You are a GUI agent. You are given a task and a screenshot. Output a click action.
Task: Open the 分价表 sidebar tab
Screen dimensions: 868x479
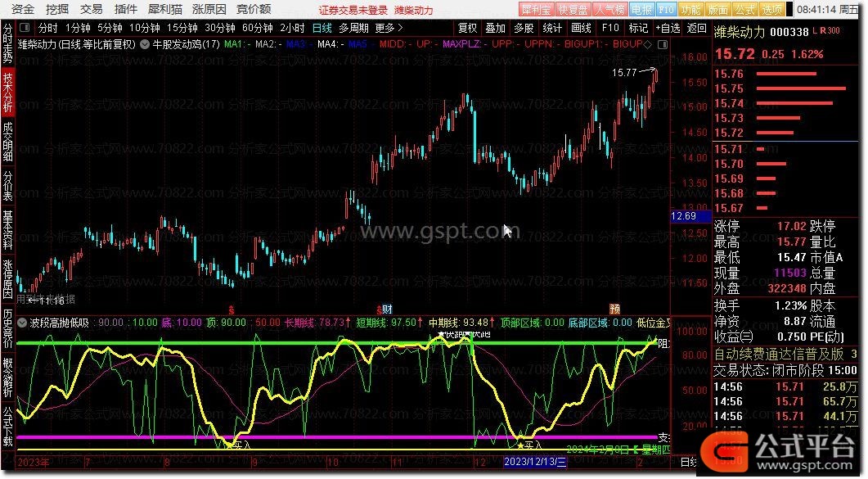click(7, 185)
